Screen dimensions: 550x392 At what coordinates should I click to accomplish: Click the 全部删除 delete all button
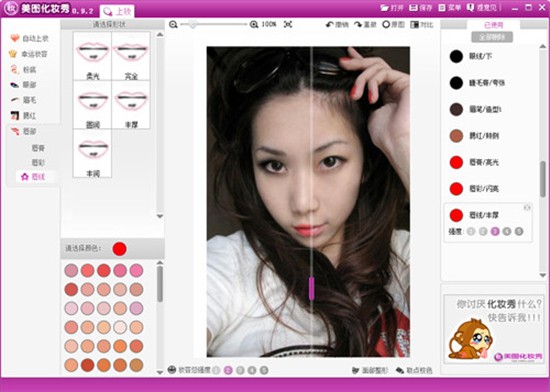click(x=492, y=37)
